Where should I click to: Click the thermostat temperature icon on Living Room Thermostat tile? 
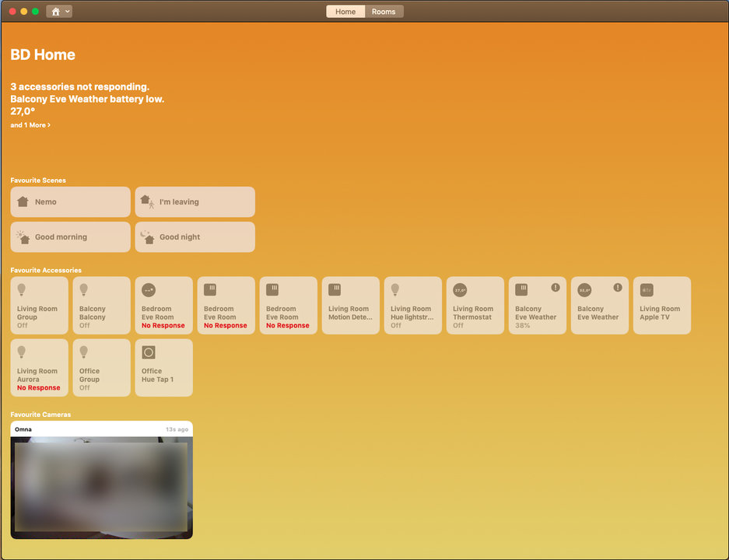pos(460,290)
